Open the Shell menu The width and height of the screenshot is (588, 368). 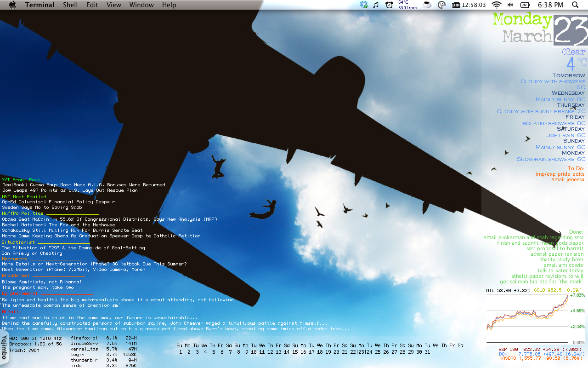pyautogui.click(x=70, y=5)
